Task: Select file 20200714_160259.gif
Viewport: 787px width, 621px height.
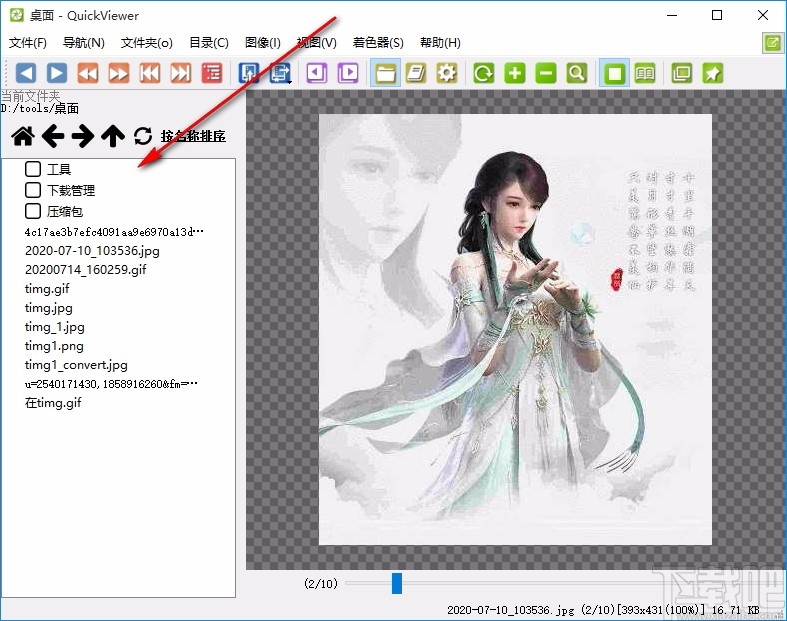Action: pos(85,270)
